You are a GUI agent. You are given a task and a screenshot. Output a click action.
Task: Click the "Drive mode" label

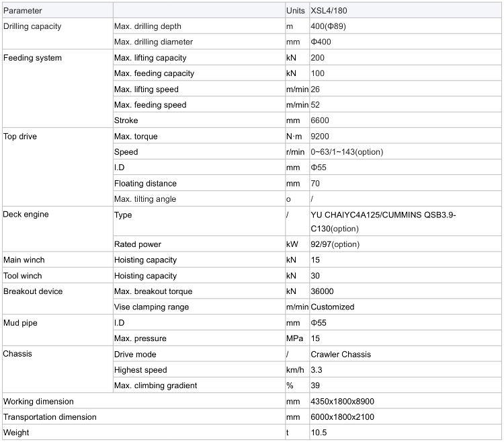(135, 355)
